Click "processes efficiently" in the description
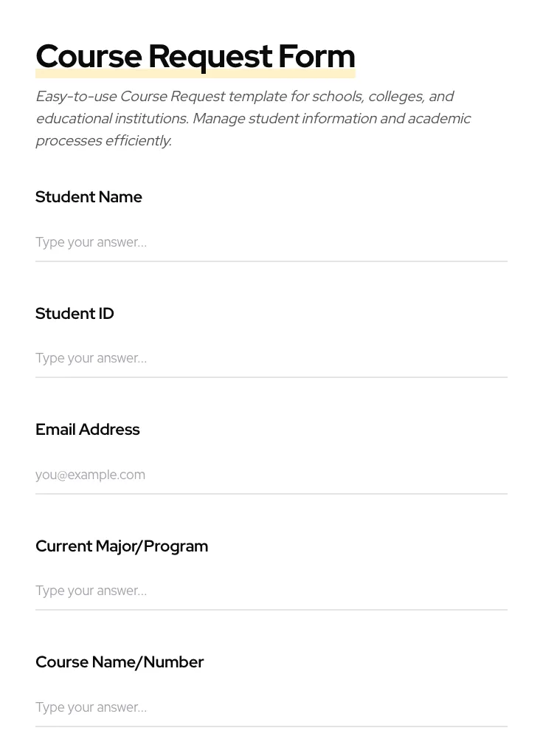Screen dimensions: 543x756 click(103, 141)
